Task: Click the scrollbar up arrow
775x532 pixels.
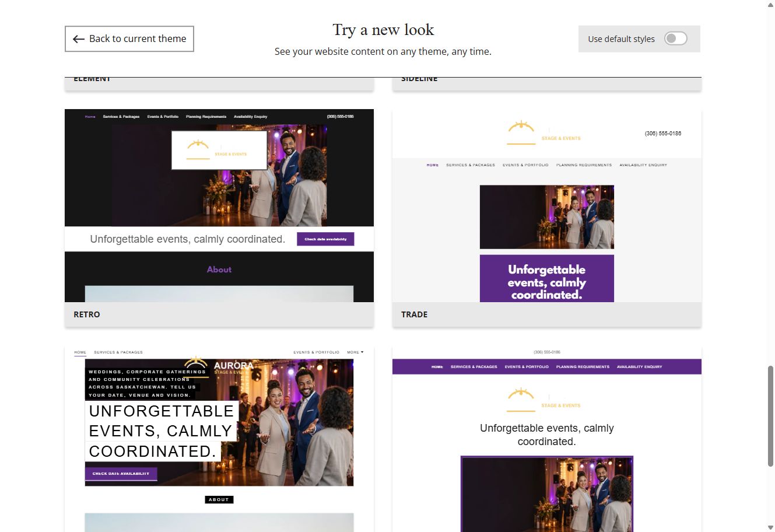Action: [x=770, y=5]
